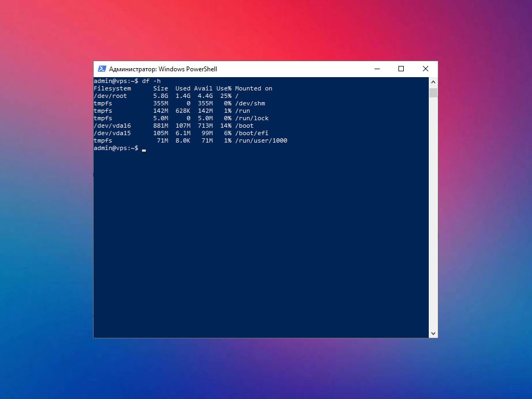The height and width of the screenshot is (399, 532).
Task: Click the 'Use%' column header
Action: coord(224,88)
